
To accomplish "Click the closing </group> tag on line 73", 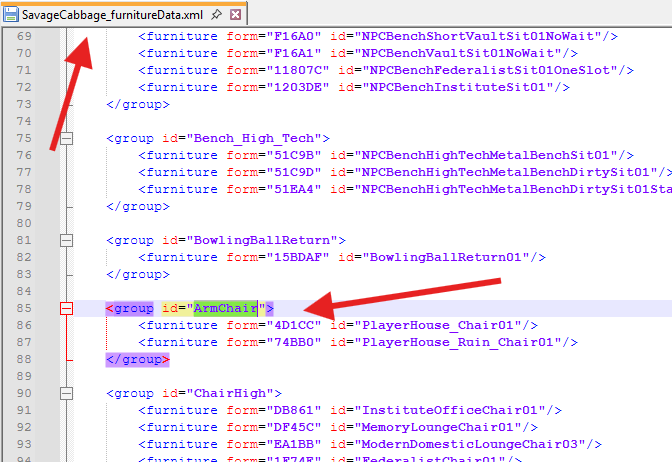I will (x=138, y=105).
